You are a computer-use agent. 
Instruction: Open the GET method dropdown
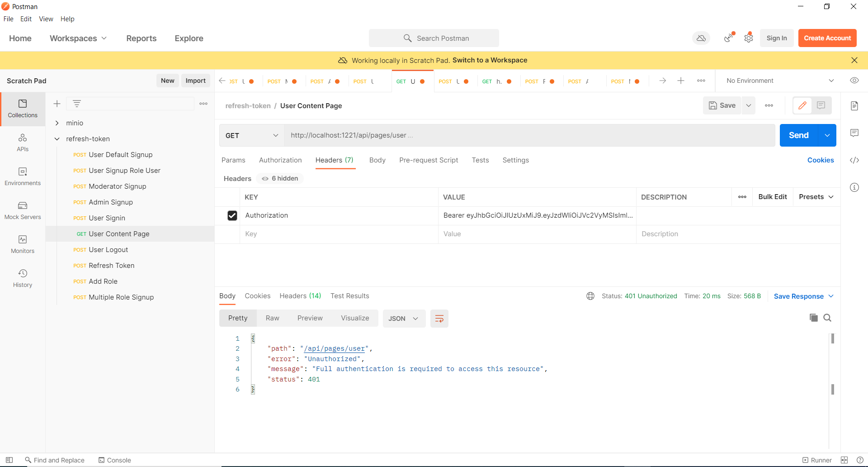click(x=252, y=135)
